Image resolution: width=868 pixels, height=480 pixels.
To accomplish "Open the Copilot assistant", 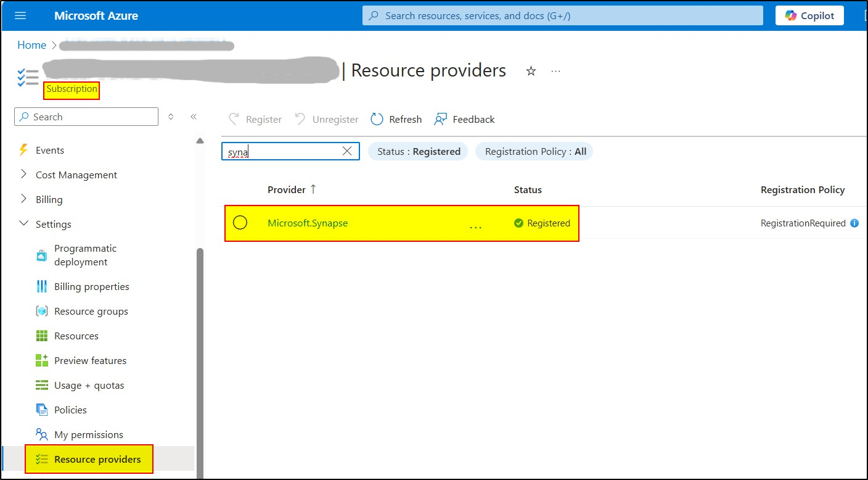I will coord(809,15).
